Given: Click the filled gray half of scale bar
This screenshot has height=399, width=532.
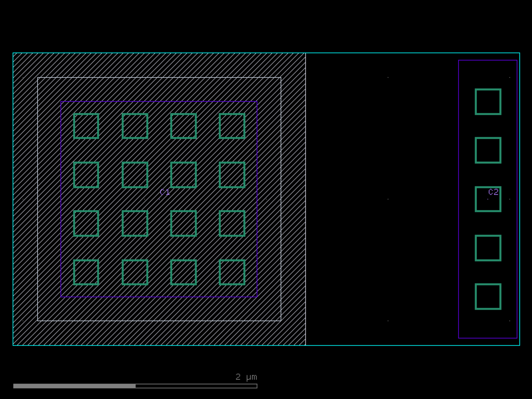Looking at the screenshot, I should [x=74, y=386].
